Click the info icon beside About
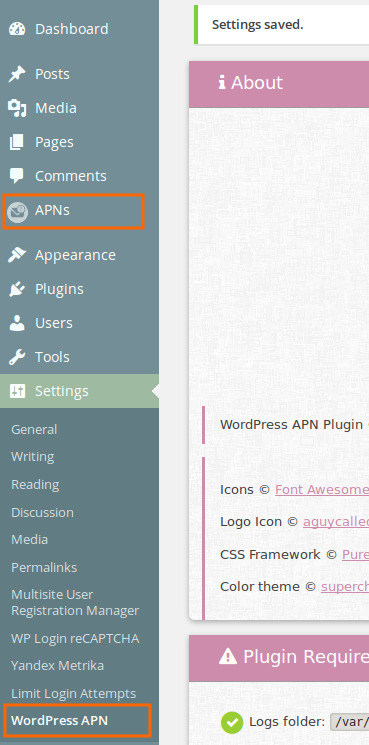Screen dimensions: 369x745 coord(222,83)
